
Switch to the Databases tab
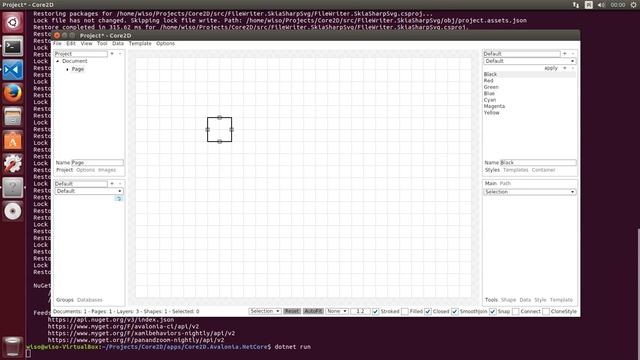[90, 300]
